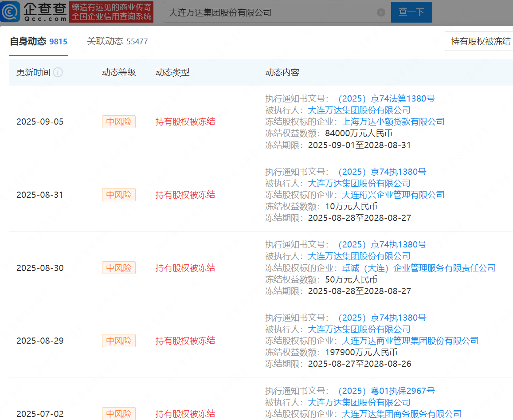Open case link (2025)京74法第1380号
The image size is (513, 420).
(x=385, y=98)
